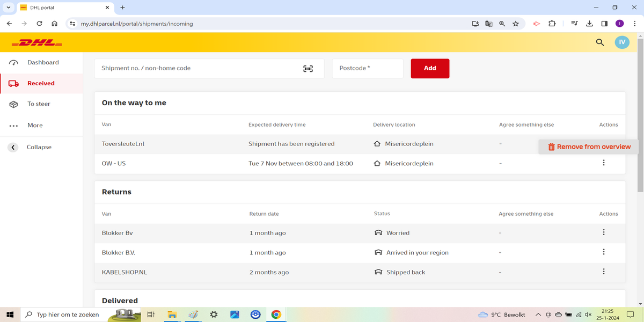Open actions menu for Blokker Bv return
The height and width of the screenshot is (322, 644).
point(604,232)
